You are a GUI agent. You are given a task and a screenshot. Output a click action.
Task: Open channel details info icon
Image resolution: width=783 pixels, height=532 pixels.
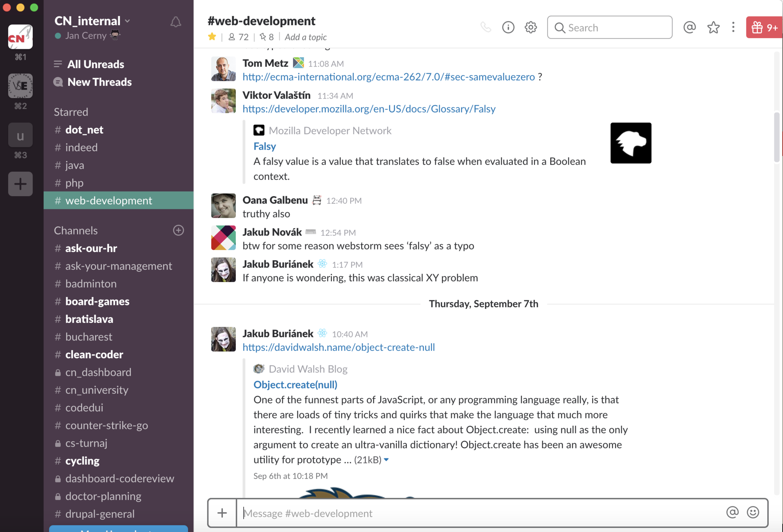click(508, 27)
